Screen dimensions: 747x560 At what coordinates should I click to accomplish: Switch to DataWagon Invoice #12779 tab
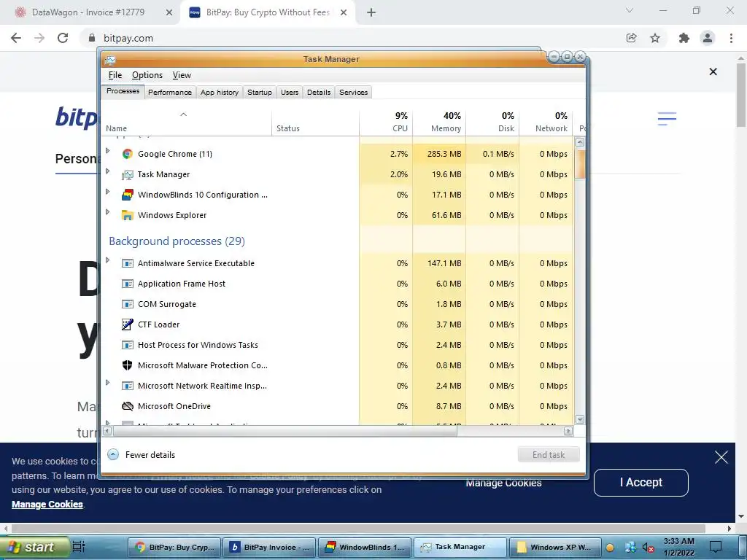coord(88,12)
